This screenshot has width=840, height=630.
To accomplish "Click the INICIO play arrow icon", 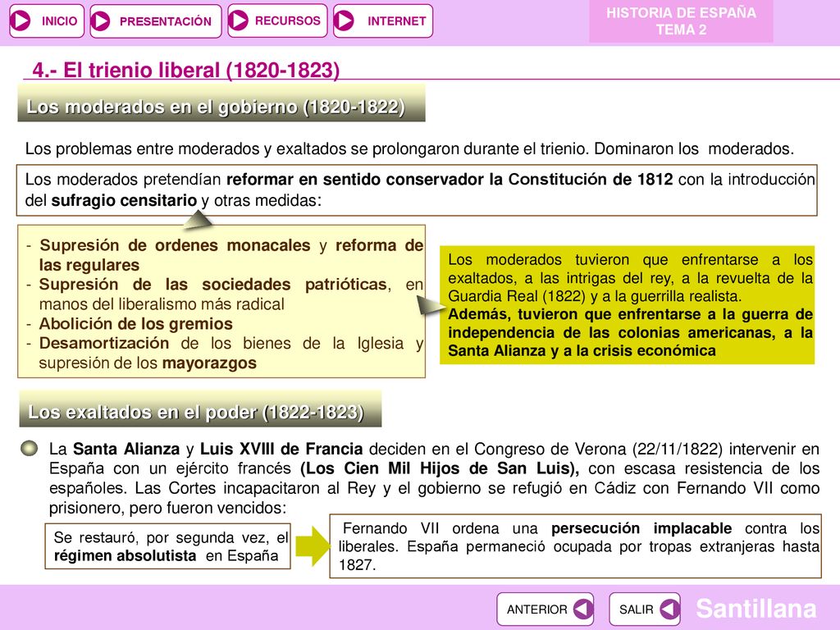I will (21, 21).
